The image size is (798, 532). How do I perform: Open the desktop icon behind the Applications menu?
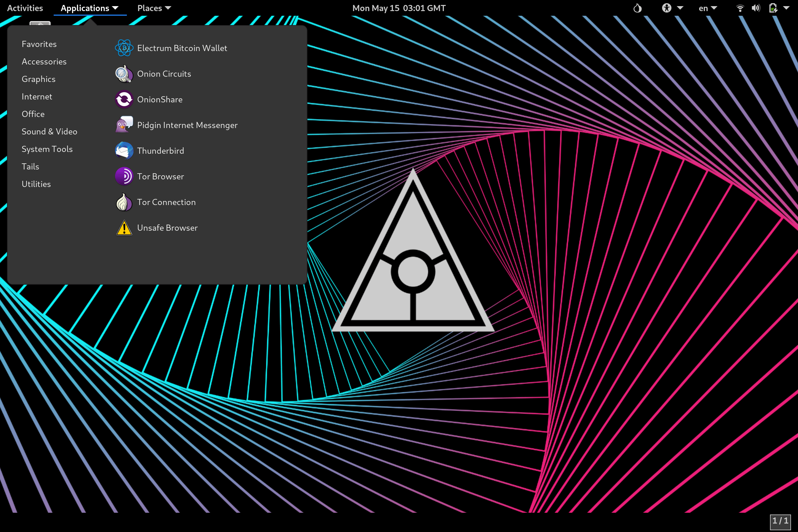point(40,23)
